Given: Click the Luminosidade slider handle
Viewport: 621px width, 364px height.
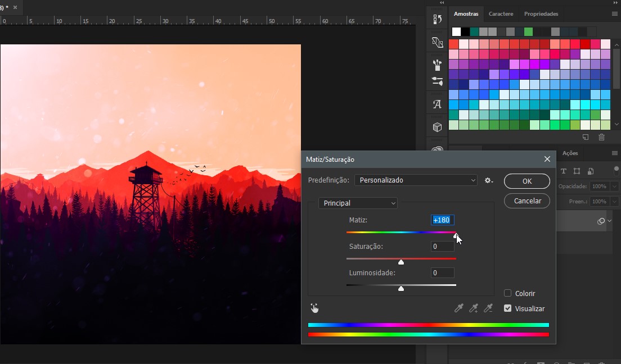Looking at the screenshot, I should (401, 288).
